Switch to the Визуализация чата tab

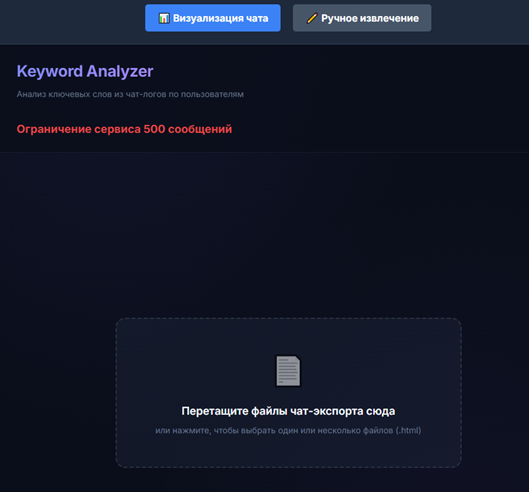coord(213,18)
